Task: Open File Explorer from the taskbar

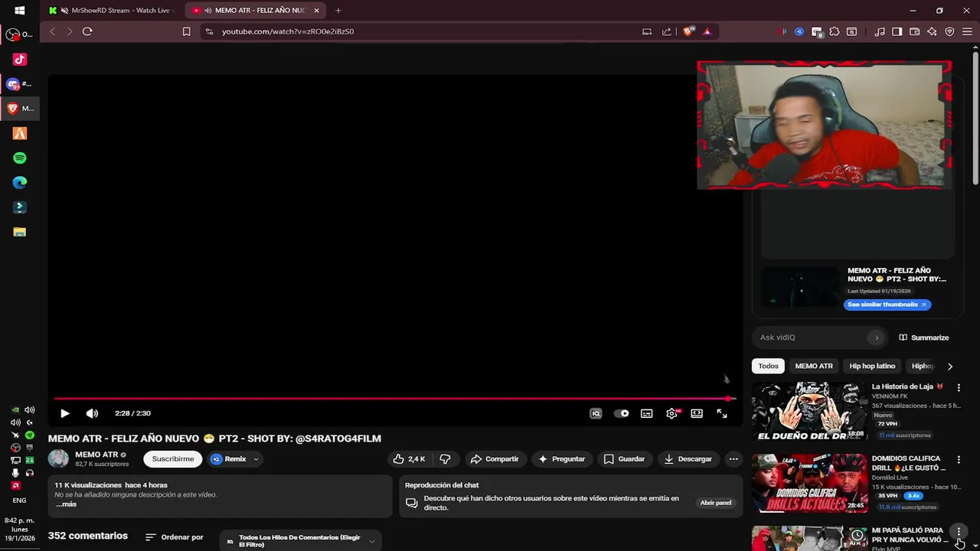Action: click(20, 232)
